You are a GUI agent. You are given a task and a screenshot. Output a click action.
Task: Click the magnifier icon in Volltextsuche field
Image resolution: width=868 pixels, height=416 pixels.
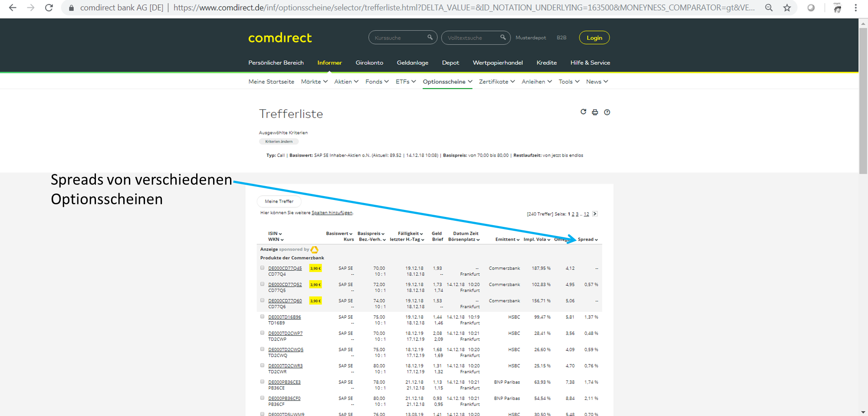503,37
